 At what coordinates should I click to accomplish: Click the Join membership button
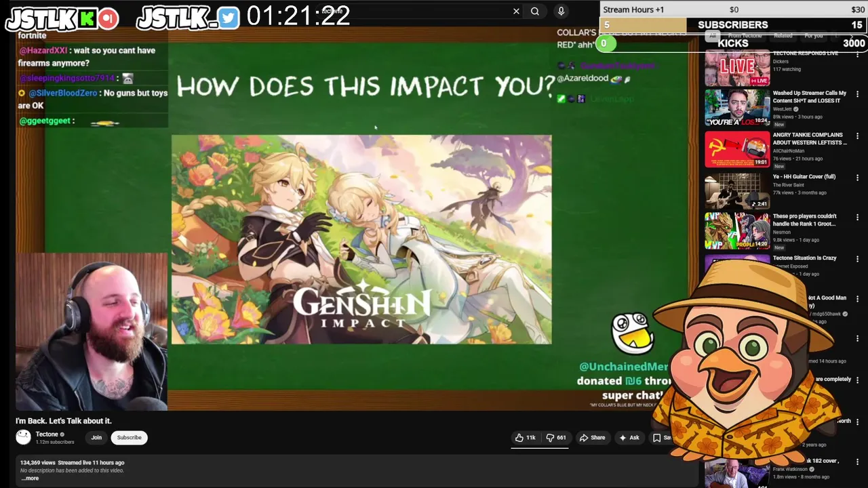tap(96, 438)
